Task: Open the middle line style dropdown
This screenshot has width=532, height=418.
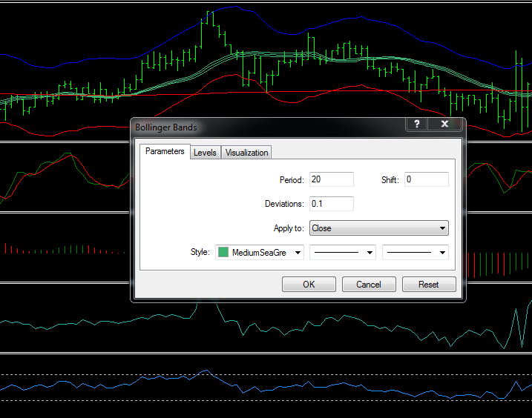Action: [x=342, y=253]
